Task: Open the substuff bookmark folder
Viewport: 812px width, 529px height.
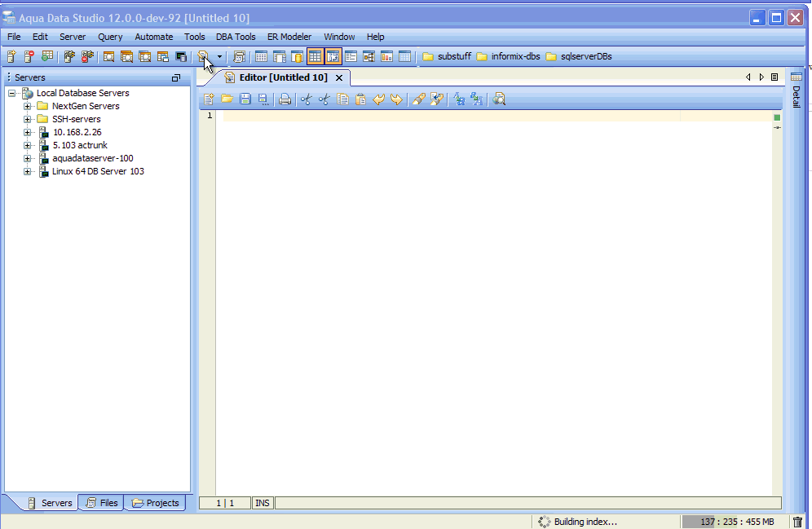Action: point(447,56)
